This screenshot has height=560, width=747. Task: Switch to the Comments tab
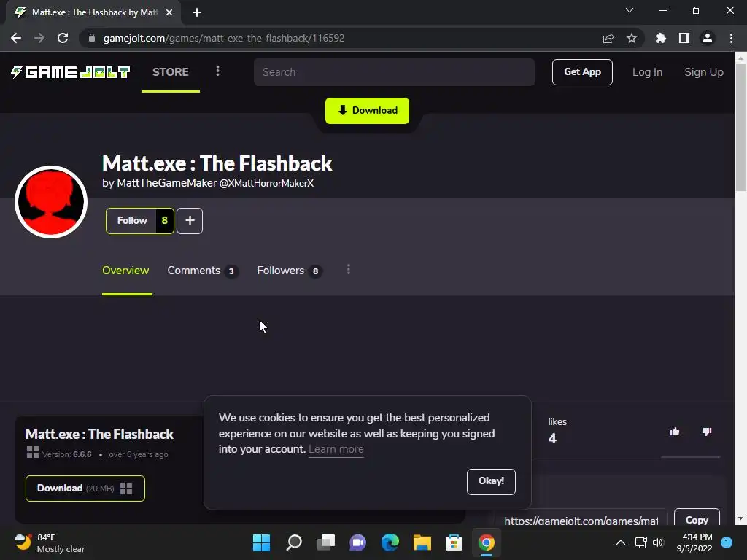(x=203, y=271)
